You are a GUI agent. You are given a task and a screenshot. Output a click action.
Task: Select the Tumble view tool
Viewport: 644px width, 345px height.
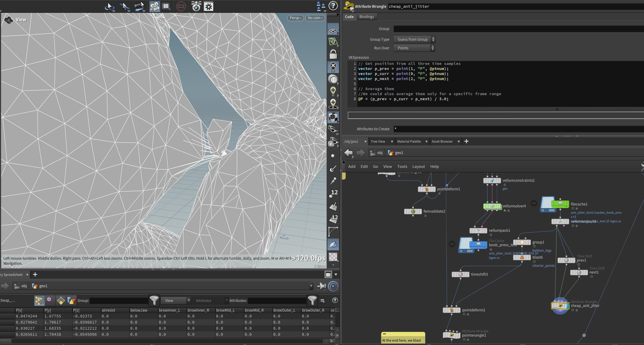click(109, 6)
